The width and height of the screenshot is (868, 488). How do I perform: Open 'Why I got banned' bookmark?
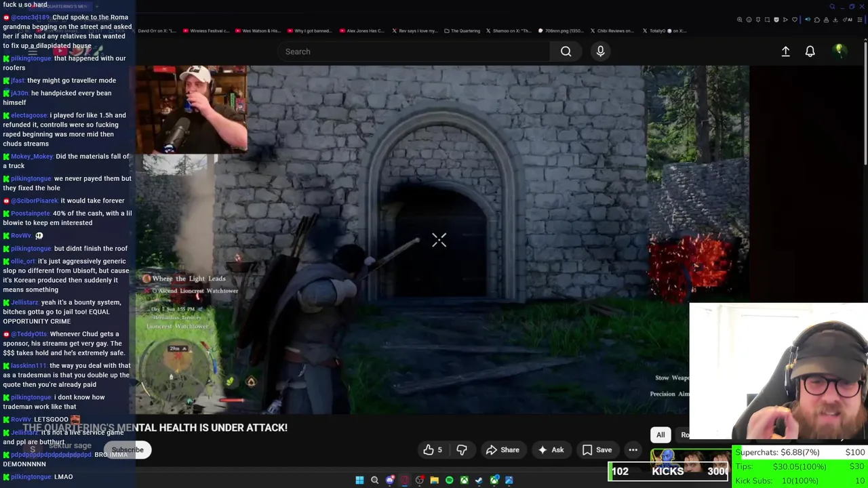(x=309, y=30)
